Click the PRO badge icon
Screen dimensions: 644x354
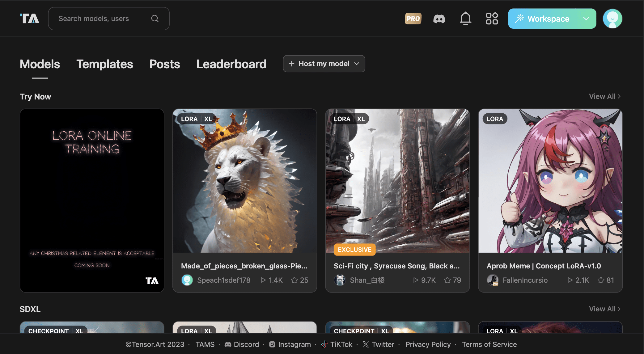413,18
